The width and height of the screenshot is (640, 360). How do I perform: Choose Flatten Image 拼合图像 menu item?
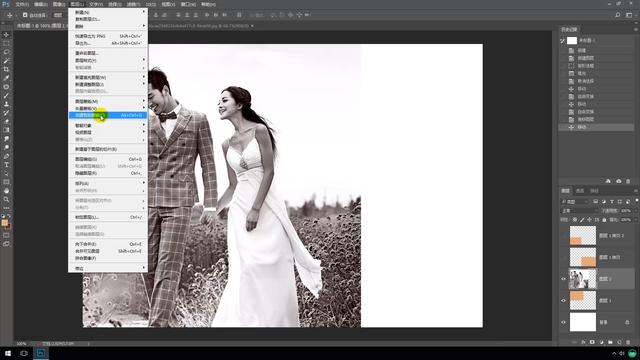[x=108, y=258]
